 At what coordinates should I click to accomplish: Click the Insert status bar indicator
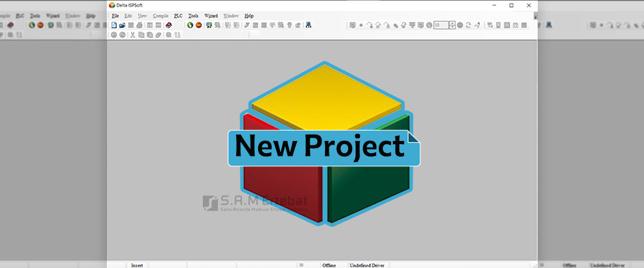[137, 265]
